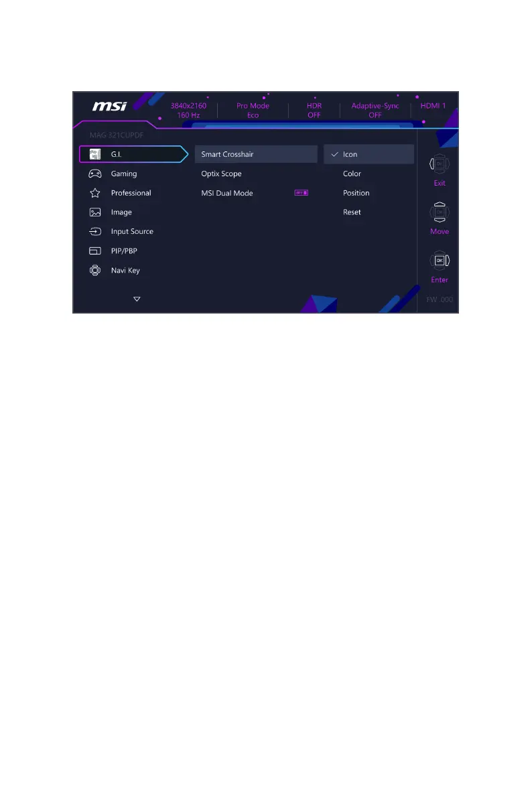Click the Reset option
The image size is (532, 798).
point(352,212)
